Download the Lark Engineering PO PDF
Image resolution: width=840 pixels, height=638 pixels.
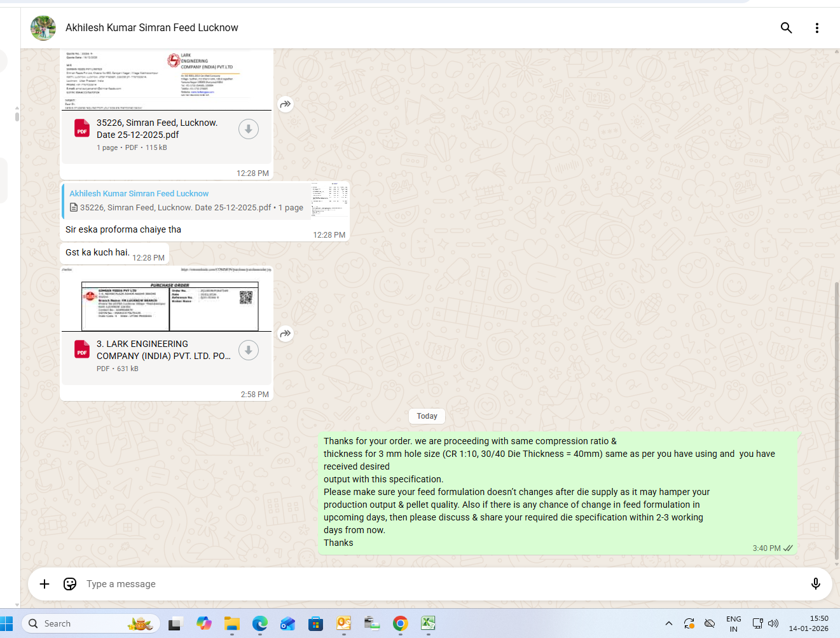click(248, 350)
